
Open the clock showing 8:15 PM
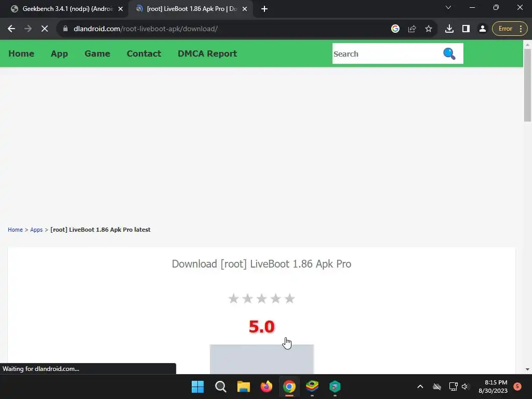click(x=493, y=387)
